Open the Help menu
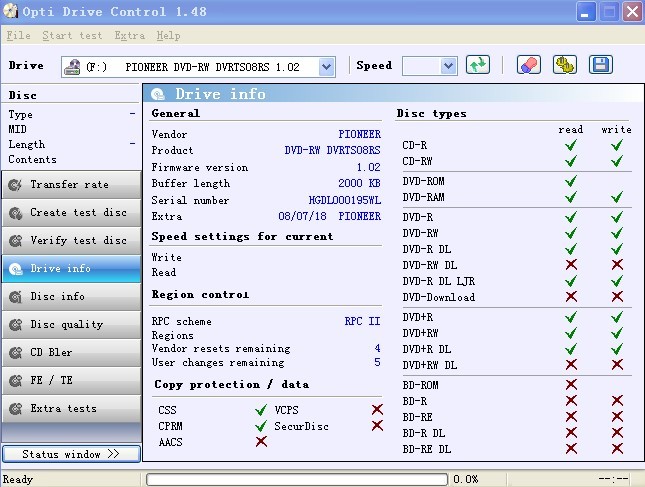645x487 pixels. coord(168,35)
